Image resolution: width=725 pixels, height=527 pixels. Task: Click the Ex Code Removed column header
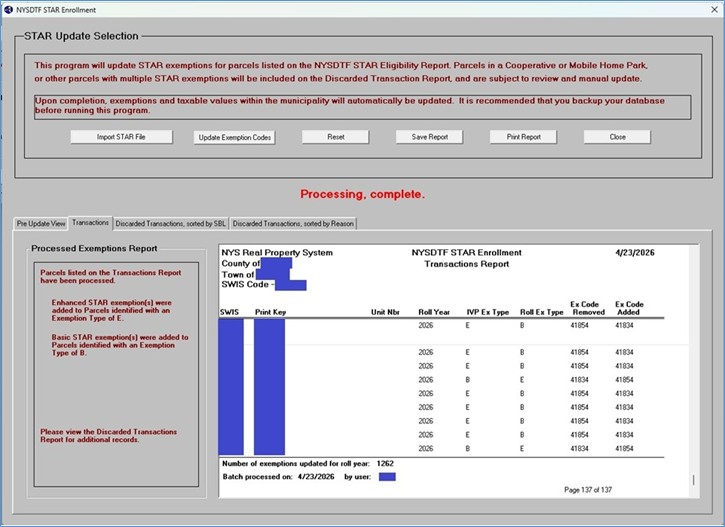[588, 308]
